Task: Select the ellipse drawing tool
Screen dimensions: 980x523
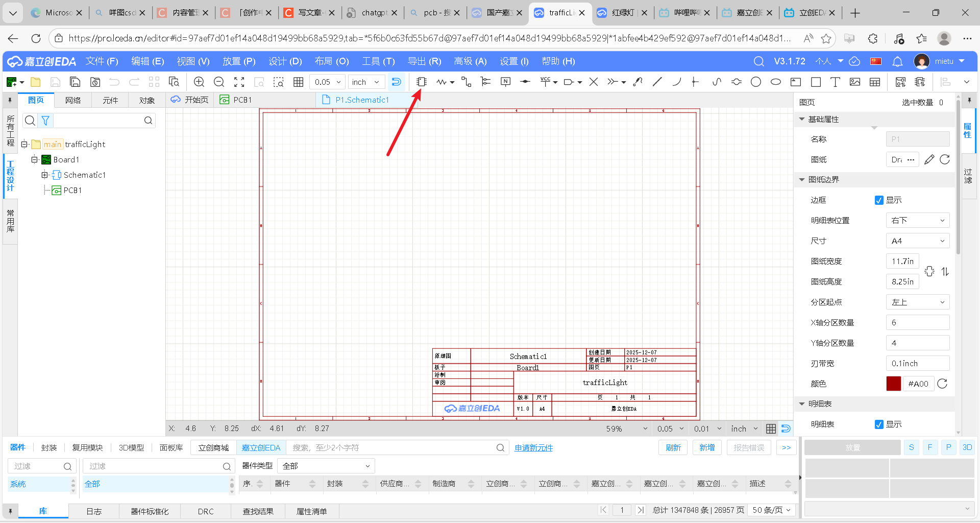Action: tap(776, 82)
